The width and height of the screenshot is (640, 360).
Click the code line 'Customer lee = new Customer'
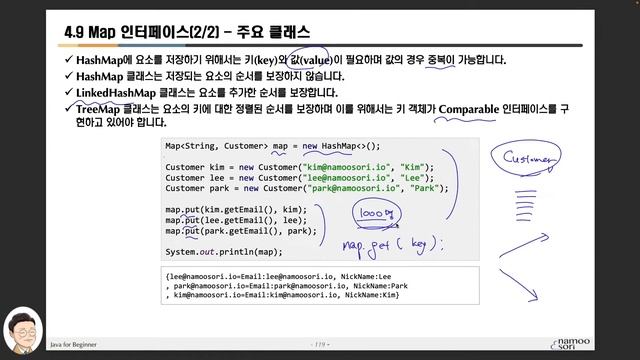click(300, 178)
